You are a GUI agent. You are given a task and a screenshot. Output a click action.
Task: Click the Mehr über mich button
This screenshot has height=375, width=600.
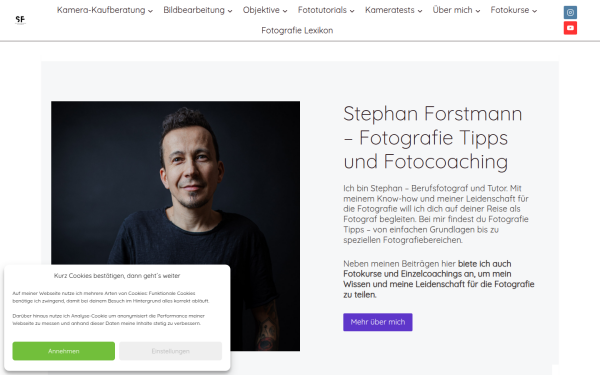coord(378,322)
